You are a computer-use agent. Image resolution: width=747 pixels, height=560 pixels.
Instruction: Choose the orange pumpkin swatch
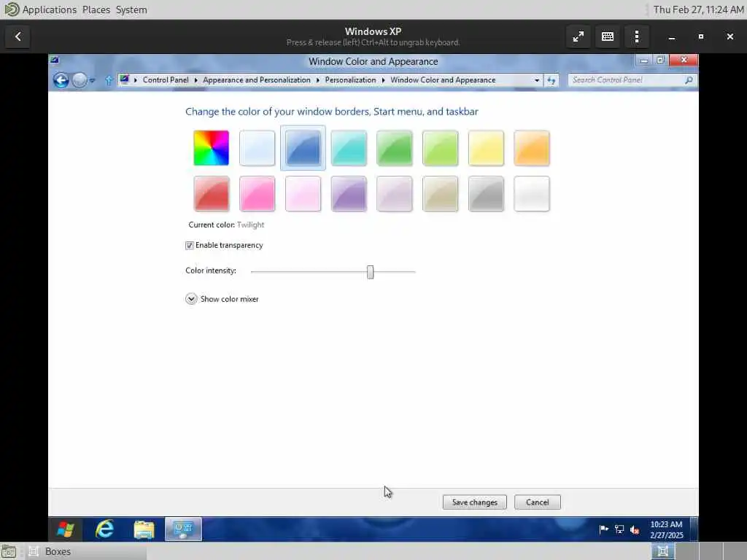click(x=532, y=148)
